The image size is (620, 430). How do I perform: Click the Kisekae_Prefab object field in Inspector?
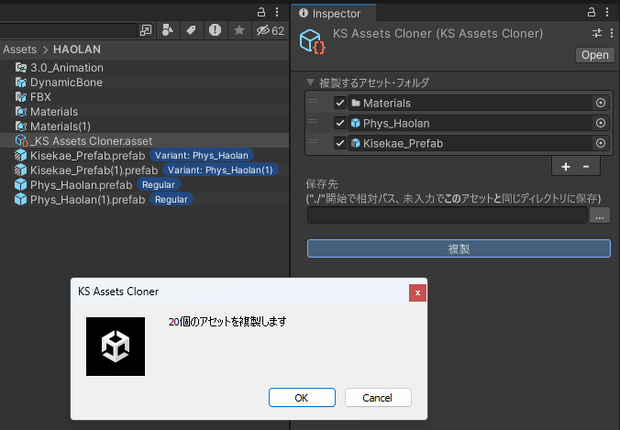pos(471,143)
